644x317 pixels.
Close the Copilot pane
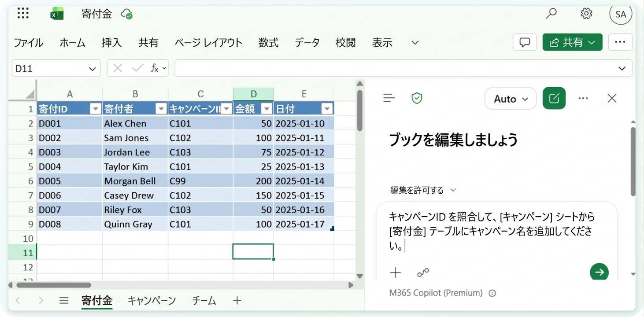click(x=612, y=98)
